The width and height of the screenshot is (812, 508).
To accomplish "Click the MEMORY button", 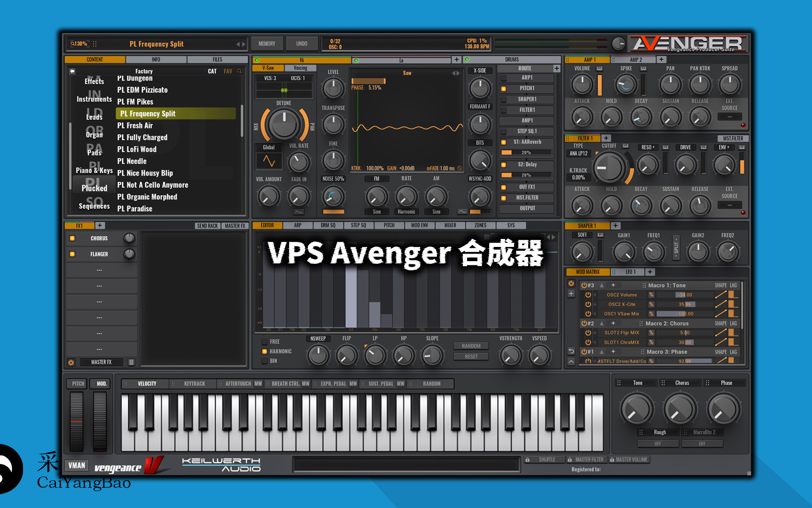I will click(x=267, y=44).
